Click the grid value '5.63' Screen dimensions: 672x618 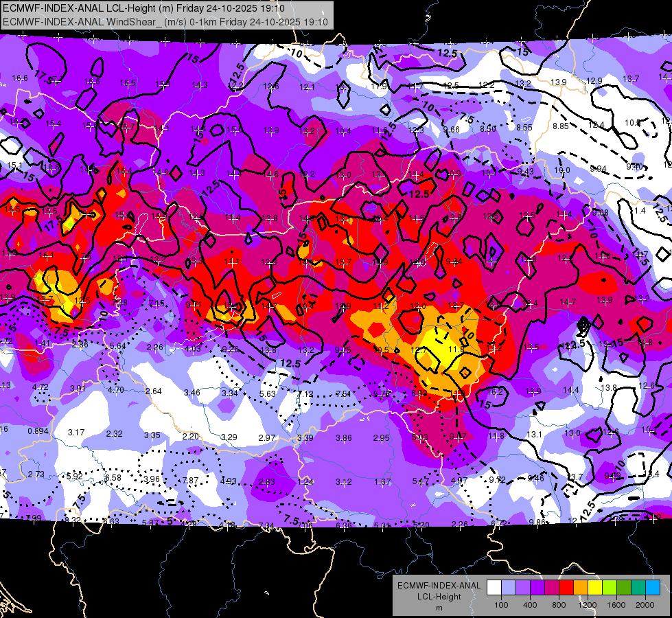point(268,393)
